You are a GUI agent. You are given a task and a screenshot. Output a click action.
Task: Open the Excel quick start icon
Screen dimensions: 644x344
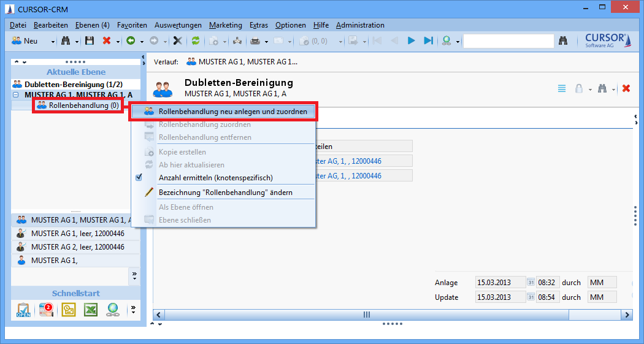[x=91, y=310]
